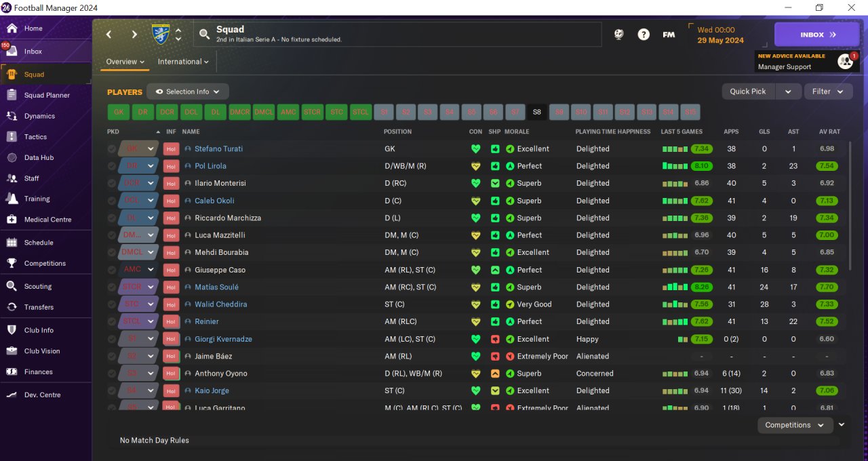Open the Tactics screen
The width and height of the screenshot is (868, 461).
click(x=45, y=137)
